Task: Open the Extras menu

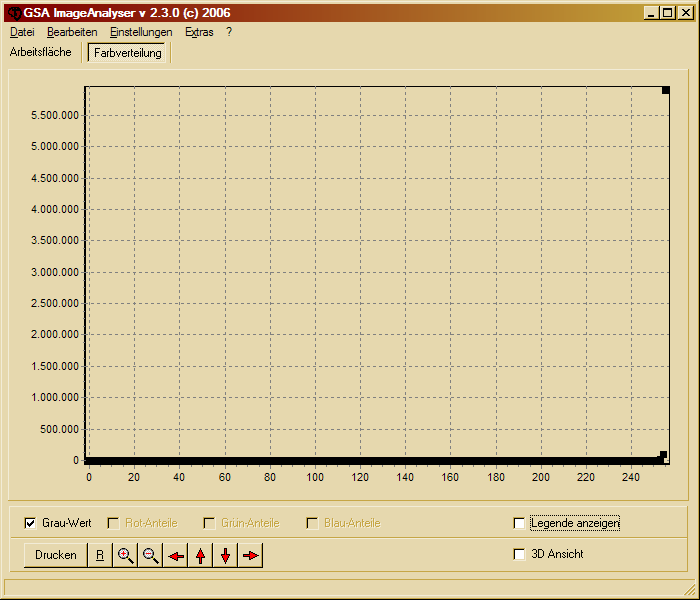Action: (x=199, y=32)
